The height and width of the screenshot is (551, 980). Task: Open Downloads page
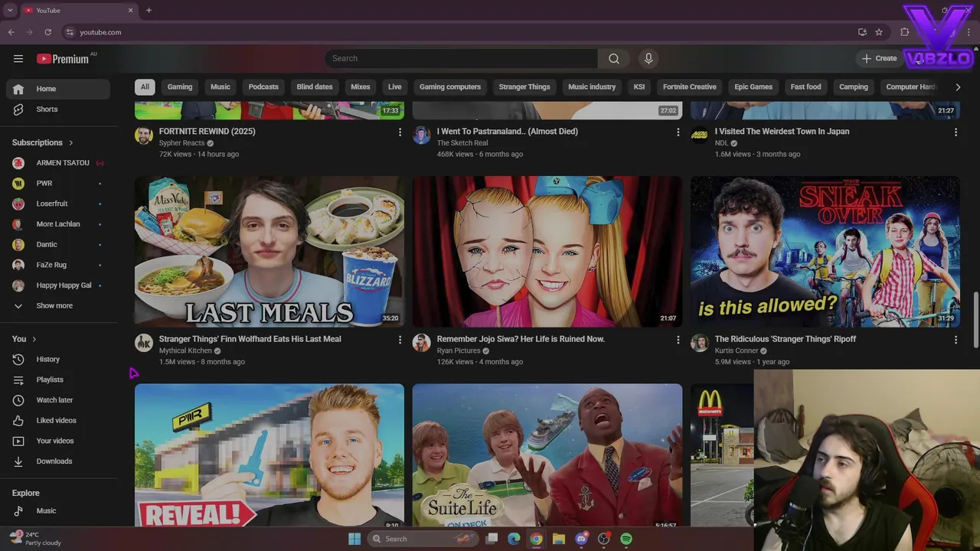click(58, 461)
